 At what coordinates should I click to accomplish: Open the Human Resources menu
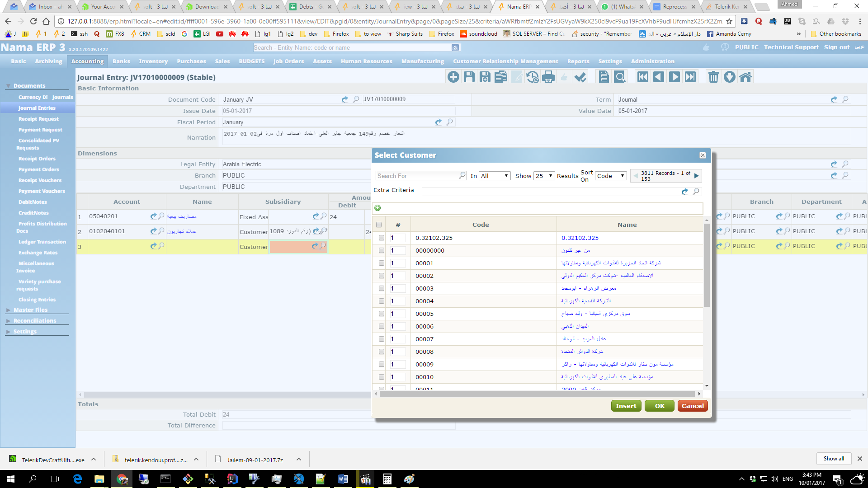click(x=366, y=61)
